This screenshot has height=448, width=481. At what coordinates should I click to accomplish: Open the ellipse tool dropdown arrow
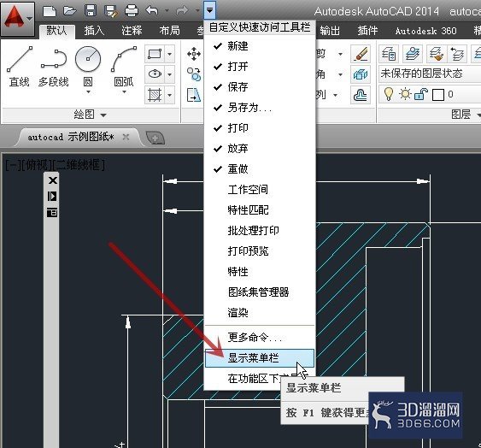[x=170, y=74]
